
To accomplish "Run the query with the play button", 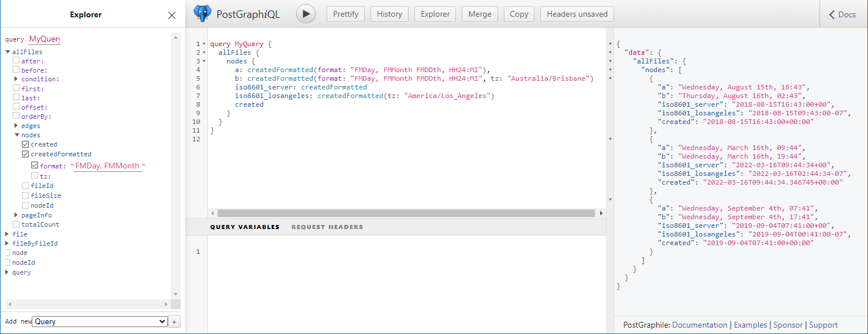I will point(306,14).
